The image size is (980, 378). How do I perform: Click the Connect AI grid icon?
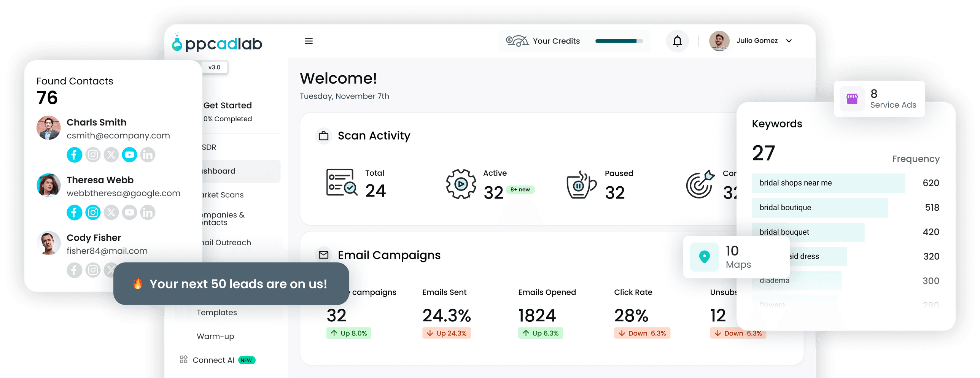184,359
